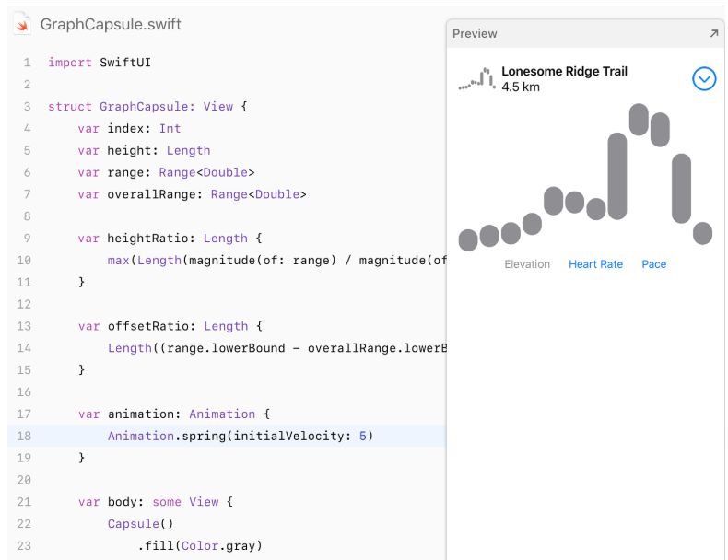Click the GraphCapsule.swift file name
Viewport: 728px width, 560px height.
click(x=111, y=25)
